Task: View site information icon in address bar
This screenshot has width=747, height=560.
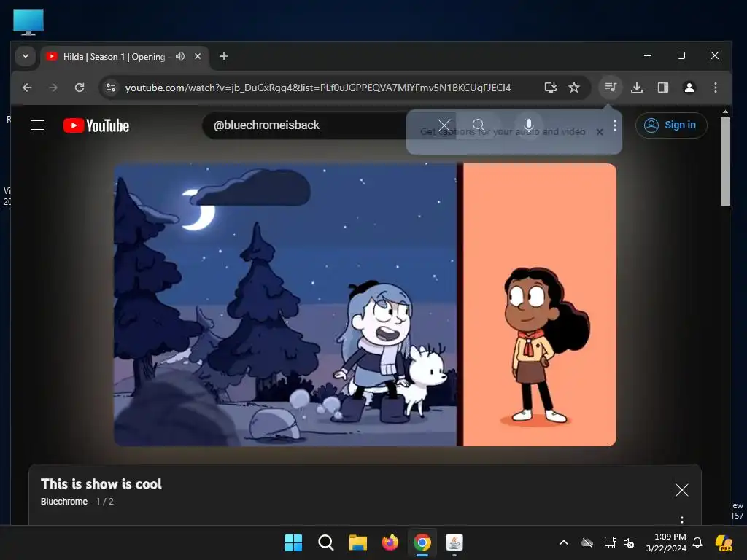Action: pos(111,87)
